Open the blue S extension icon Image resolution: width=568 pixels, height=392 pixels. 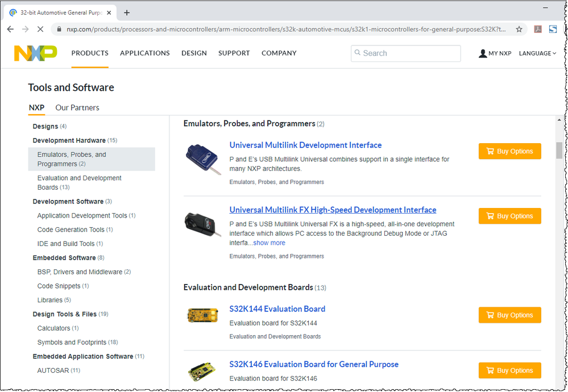point(553,29)
